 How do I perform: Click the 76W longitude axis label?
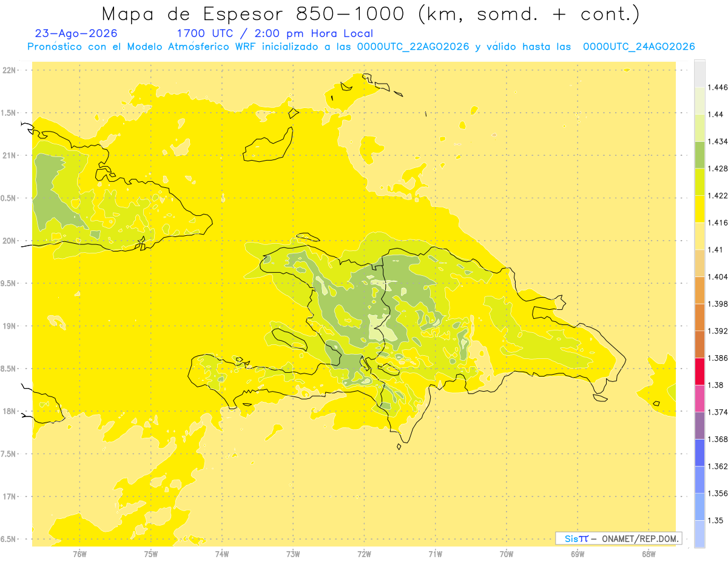pos(79,554)
